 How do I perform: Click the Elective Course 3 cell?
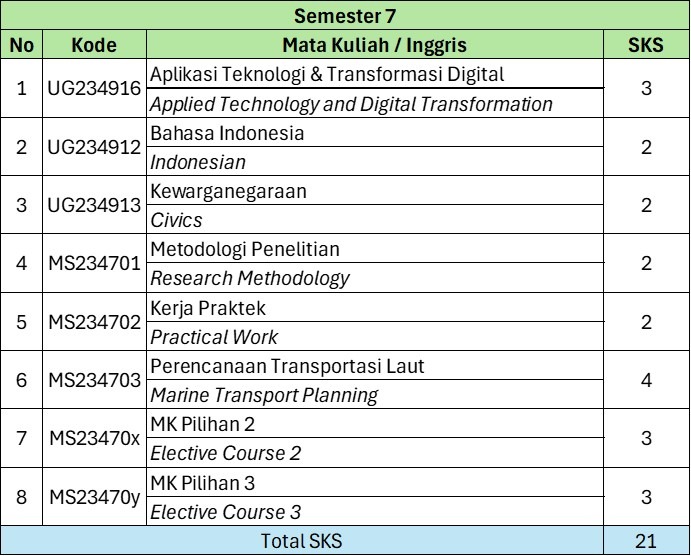225,512
